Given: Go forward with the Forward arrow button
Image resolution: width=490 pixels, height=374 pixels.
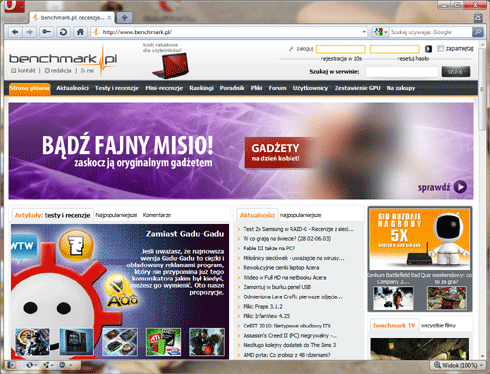Looking at the screenshot, I should [30, 32].
